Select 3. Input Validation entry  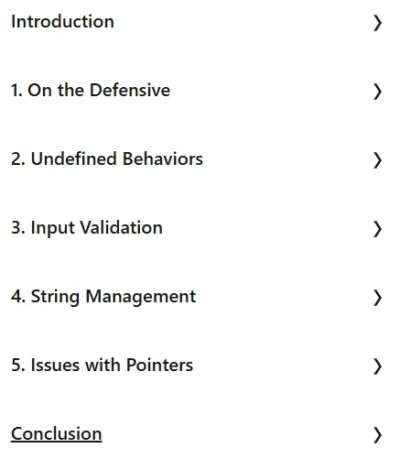[200, 228]
